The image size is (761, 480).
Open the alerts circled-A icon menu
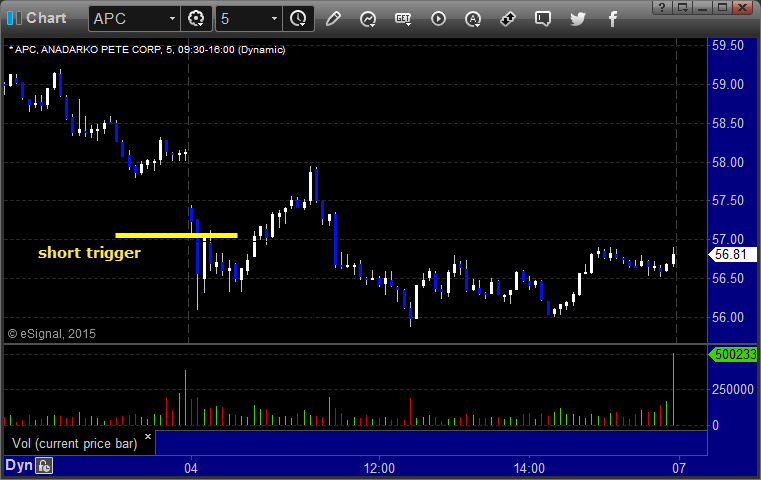tap(473, 19)
